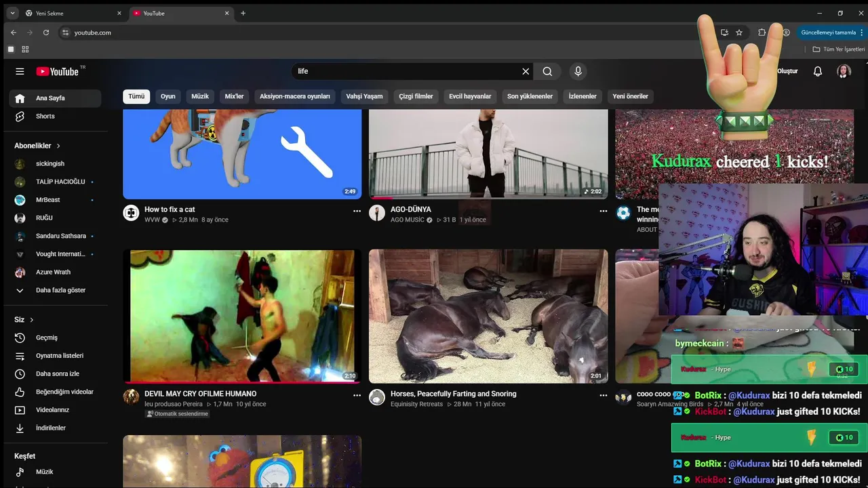
Task: Open more options for AGO-DÜNYA video
Action: pos(603,211)
